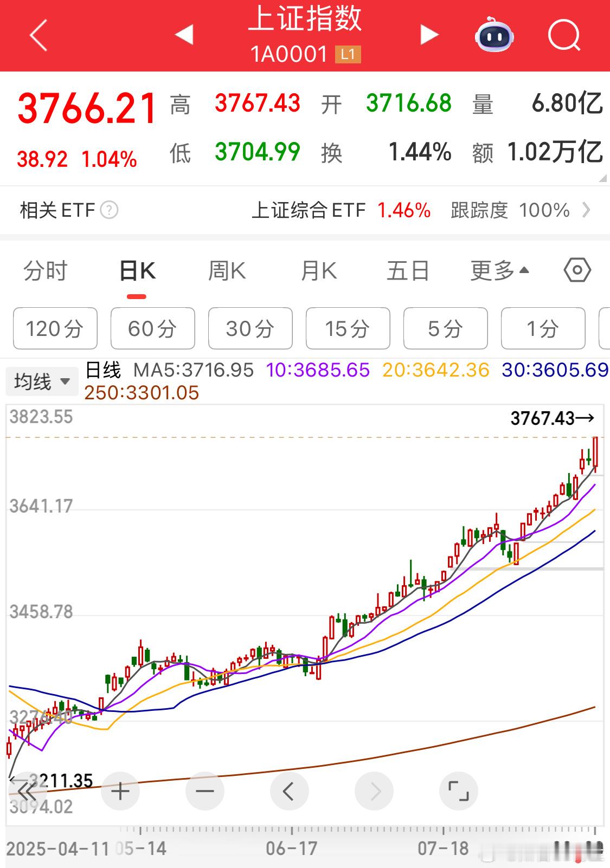This screenshot has height=868, width=610.
Task: Switch to the 月K tab
Action: [318, 270]
